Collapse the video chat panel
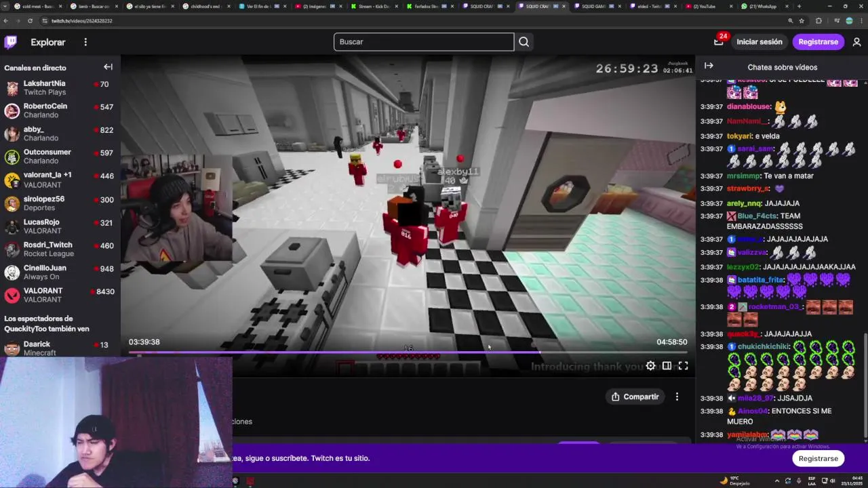The image size is (868, 488). tap(709, 66)
